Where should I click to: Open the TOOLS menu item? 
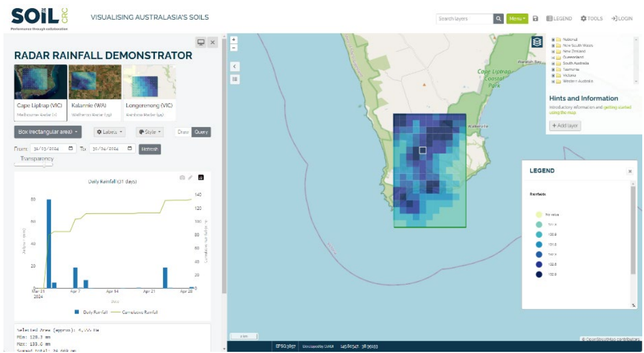pos(591,19)
